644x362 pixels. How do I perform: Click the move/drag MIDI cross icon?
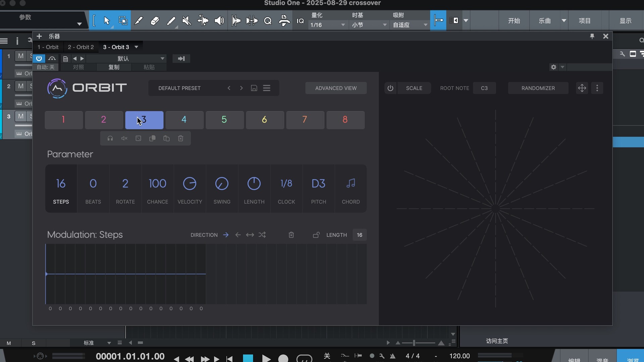tap(582, 88)
